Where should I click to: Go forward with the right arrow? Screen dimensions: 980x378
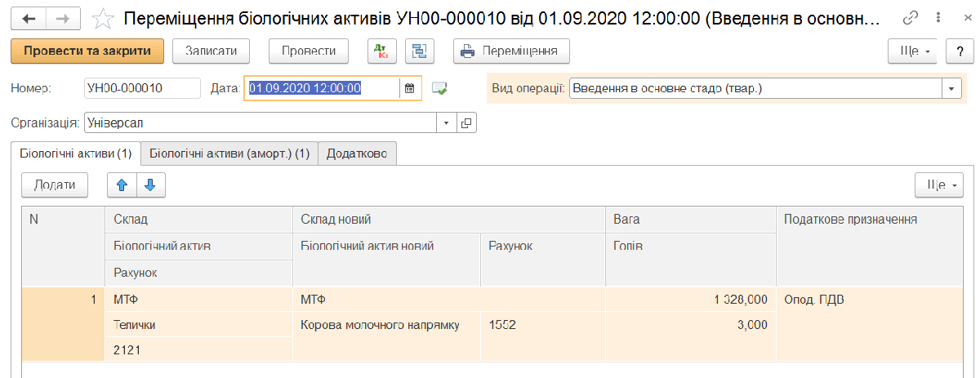(64, 17)
